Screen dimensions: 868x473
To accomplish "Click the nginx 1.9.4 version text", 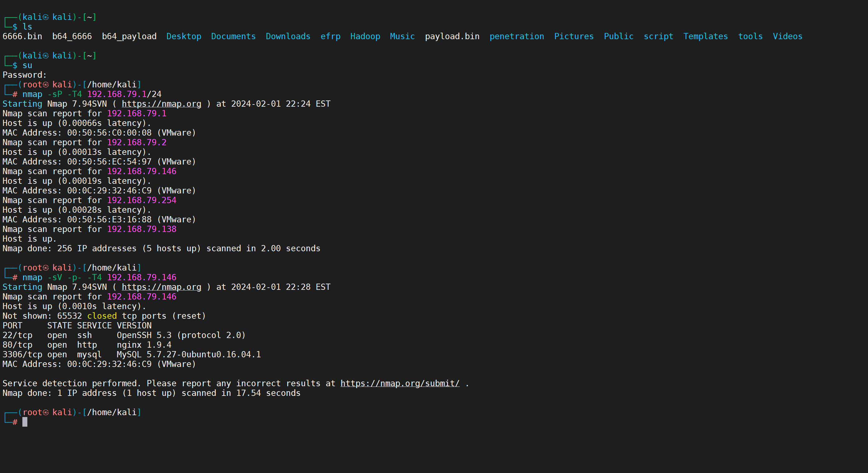I will coord(144,345).
